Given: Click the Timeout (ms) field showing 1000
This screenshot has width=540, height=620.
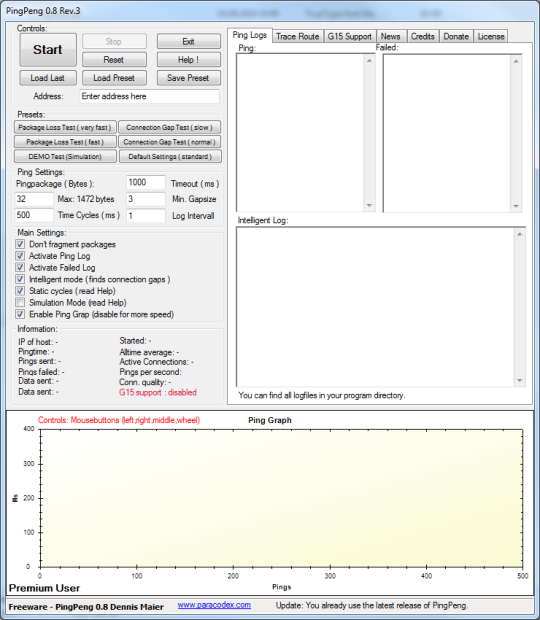Looking at the screenshot, I should (145, 183).
